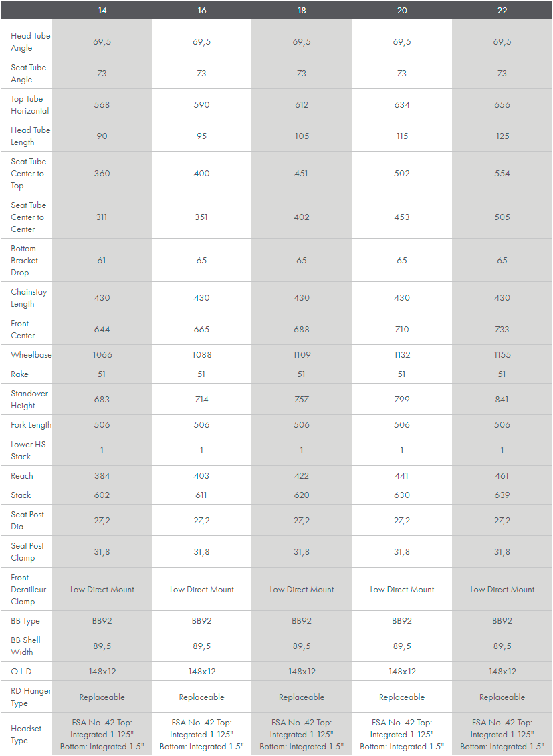Click the 568 top tube value
The image size is (553, 756).
102,105
